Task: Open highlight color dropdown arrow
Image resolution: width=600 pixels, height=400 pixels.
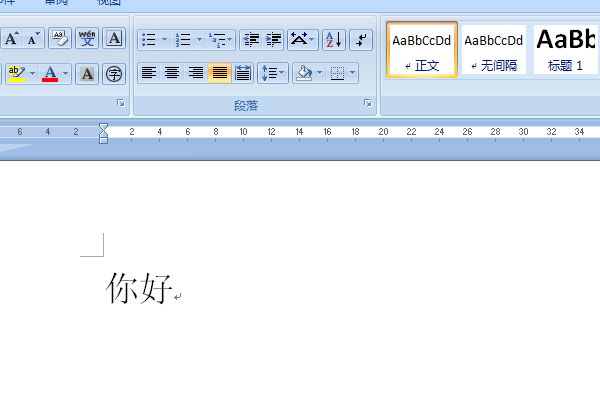Action: pos(33,74)
